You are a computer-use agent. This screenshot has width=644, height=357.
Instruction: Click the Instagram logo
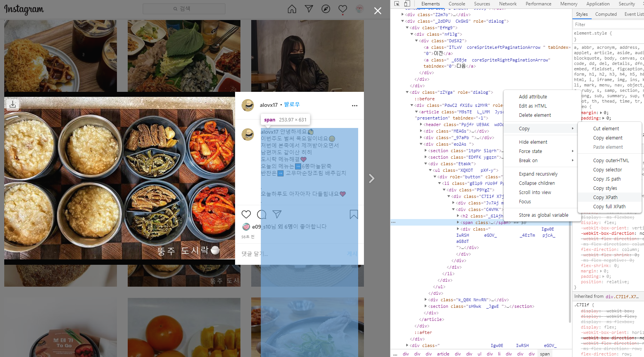(x=24, y=9)
